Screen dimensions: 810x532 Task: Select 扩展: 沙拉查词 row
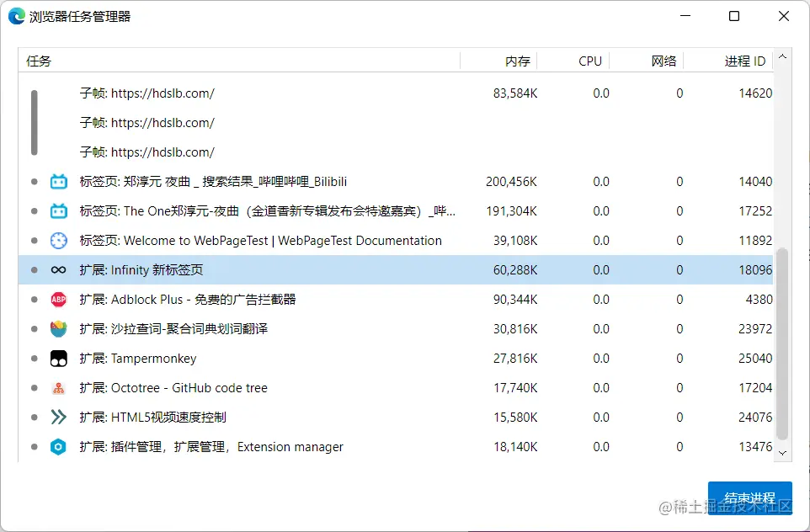click(x=396, y=329)
